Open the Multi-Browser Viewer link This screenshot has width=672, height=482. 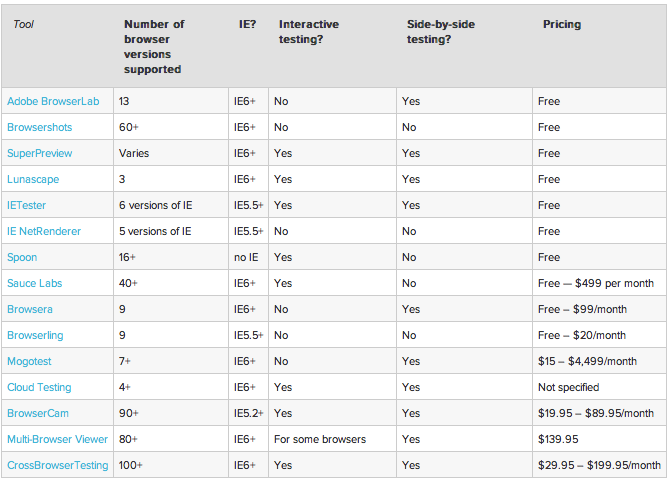(56, 439)
